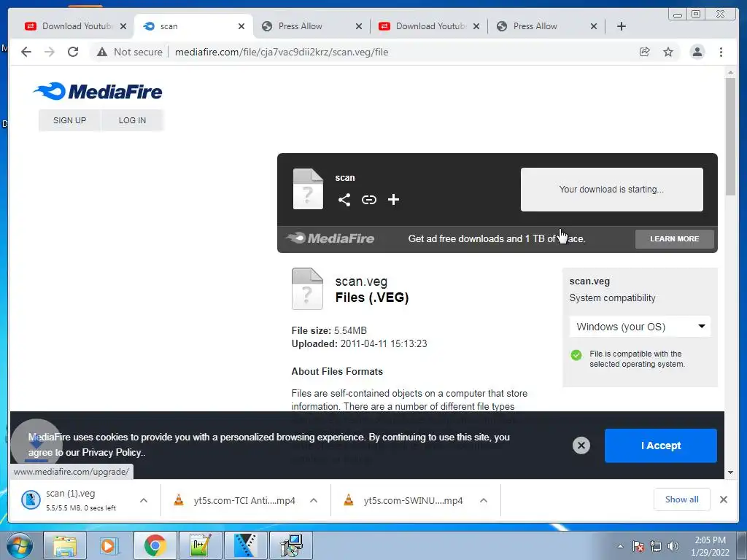Open the Windows Start menu

point(19,545)
